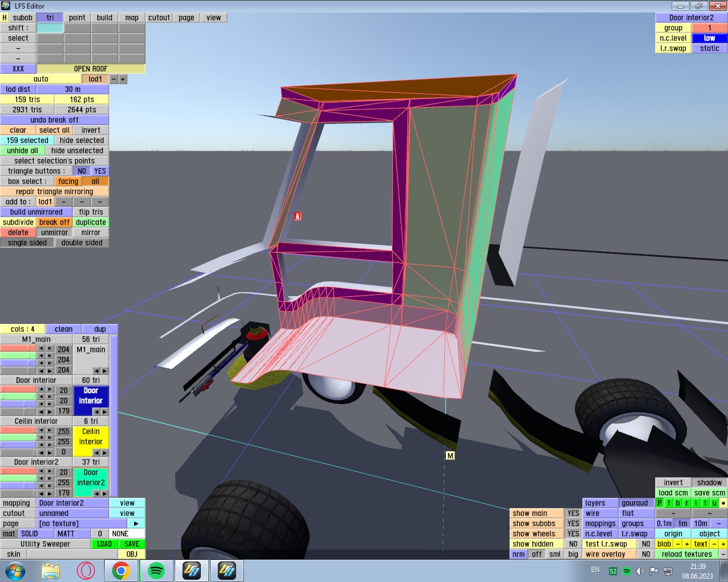Toggle show hidden NO setting

coord(573,544)
